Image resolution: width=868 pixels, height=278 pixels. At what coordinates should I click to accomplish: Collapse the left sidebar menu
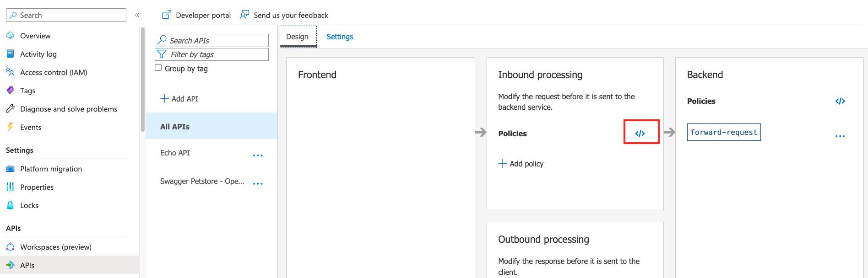click(x=137, y=15)
